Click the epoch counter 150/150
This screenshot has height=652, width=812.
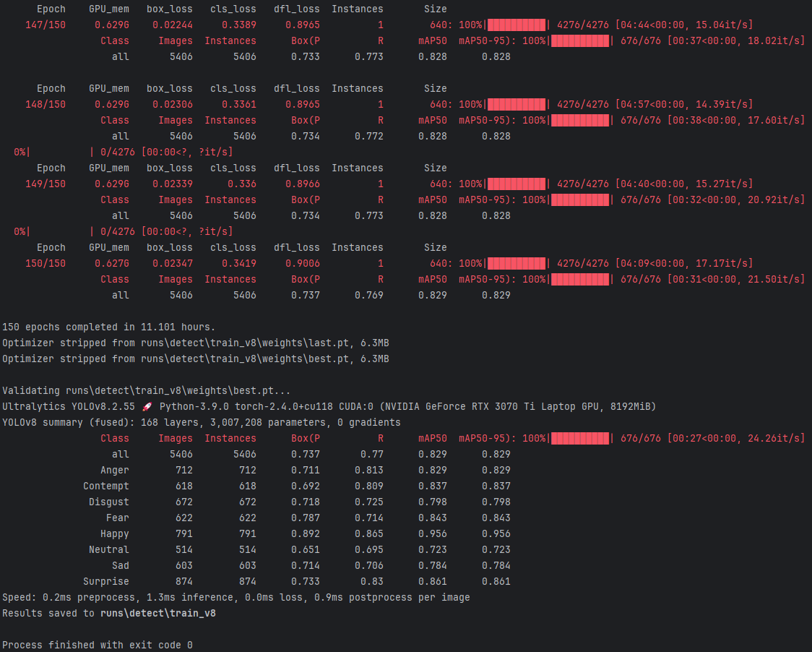click(46, 263)
